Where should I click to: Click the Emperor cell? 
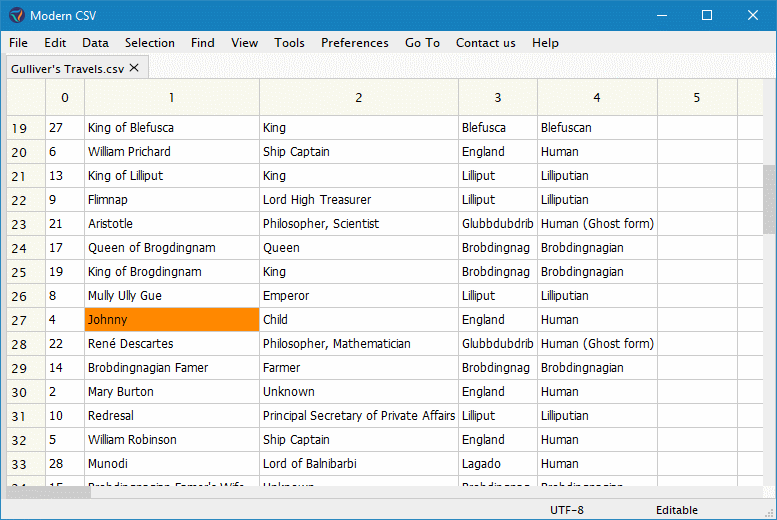click(x=359, y=296)
